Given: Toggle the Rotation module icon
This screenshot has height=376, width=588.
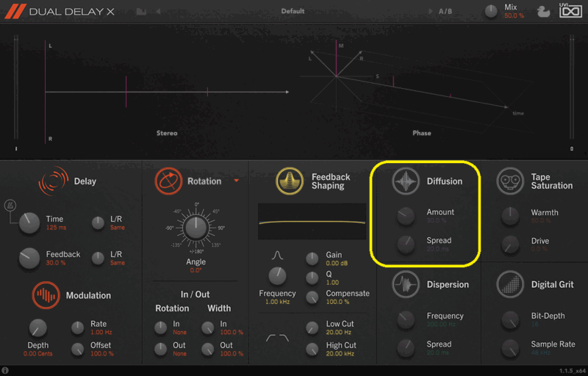Looking at the screenshot, I should [168, 181].
